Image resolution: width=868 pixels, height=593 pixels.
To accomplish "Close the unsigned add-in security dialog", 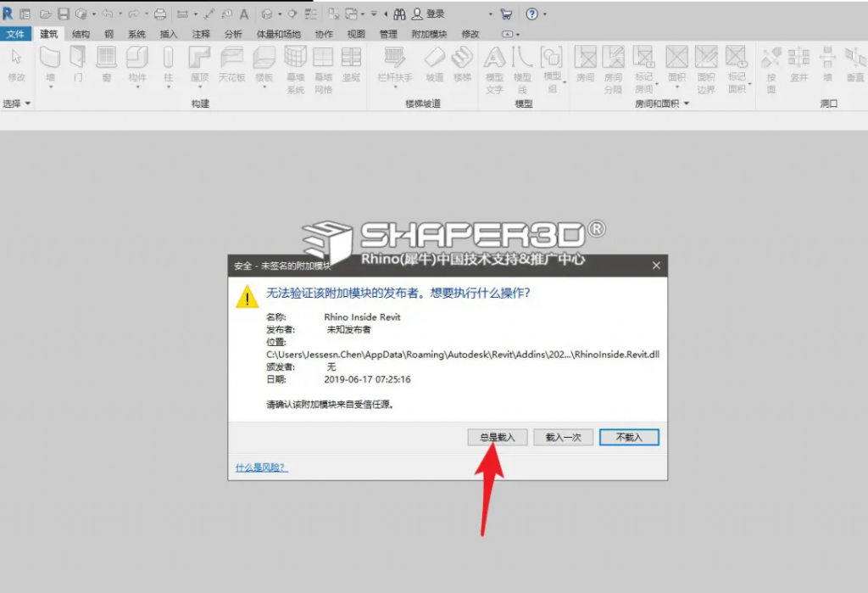I will point(656,266).
